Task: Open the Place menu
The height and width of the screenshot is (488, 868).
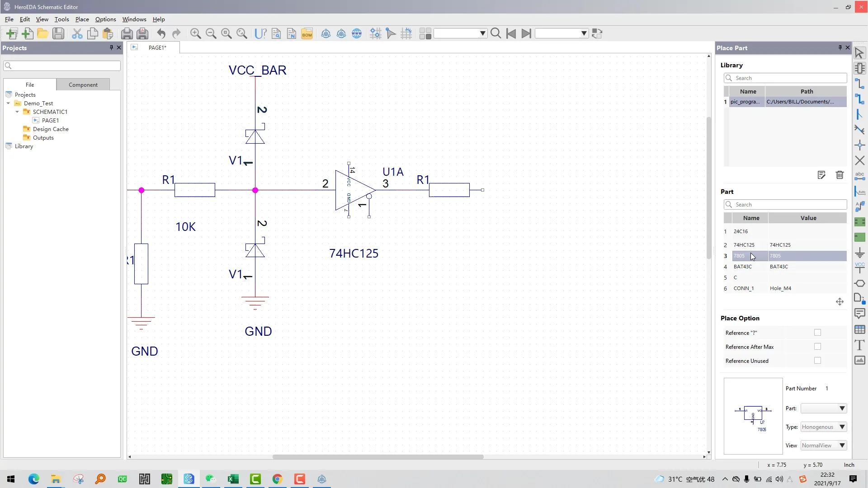Action: 82,19
